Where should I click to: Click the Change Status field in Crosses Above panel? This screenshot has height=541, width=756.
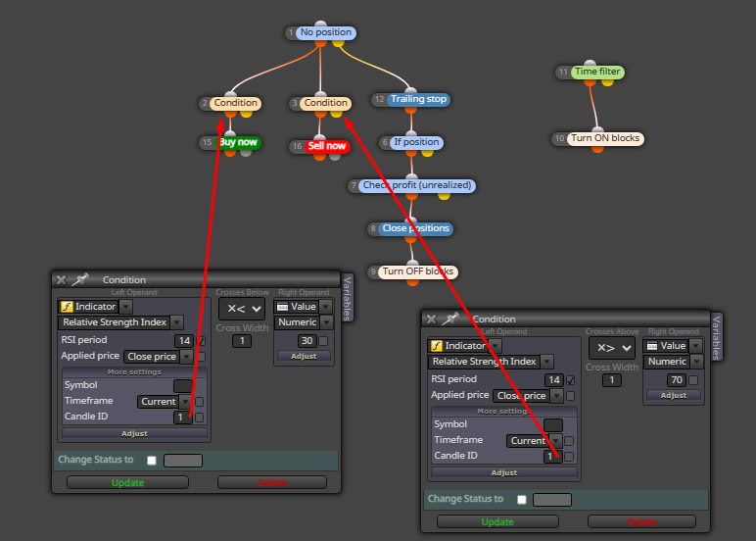pyautogui.click(x=552, y=500)
